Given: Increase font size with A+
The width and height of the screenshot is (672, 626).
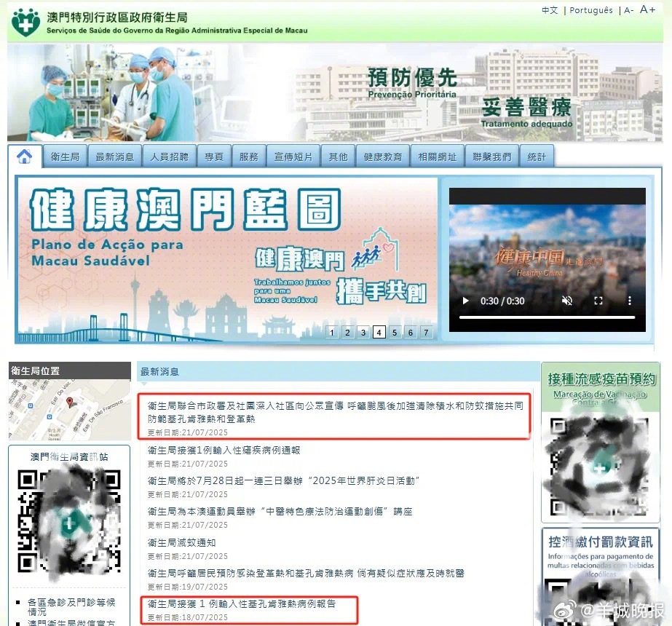Looking at the screenshot, I should click(647, 9).
